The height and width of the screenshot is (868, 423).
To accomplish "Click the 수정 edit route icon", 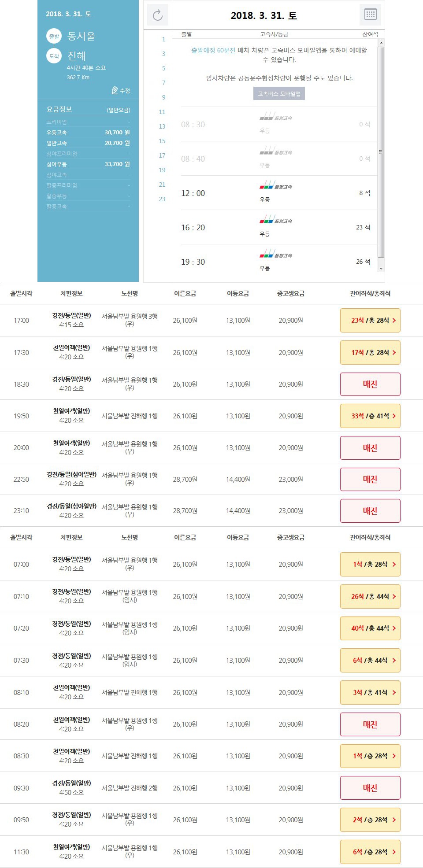I will click(121, 90).
